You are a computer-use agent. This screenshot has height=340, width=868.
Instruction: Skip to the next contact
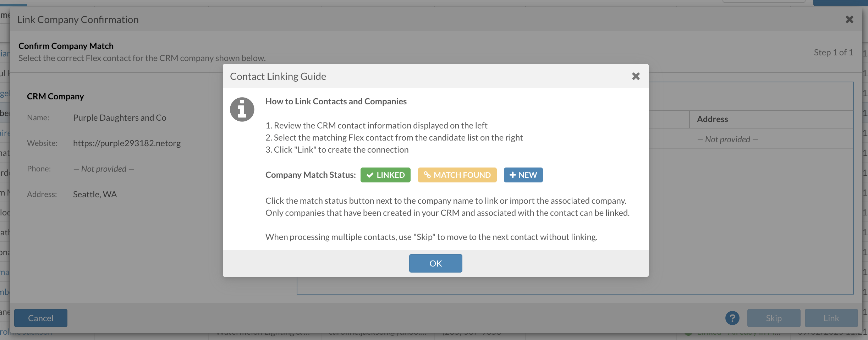pyautogui.click(x=774, y=318)
